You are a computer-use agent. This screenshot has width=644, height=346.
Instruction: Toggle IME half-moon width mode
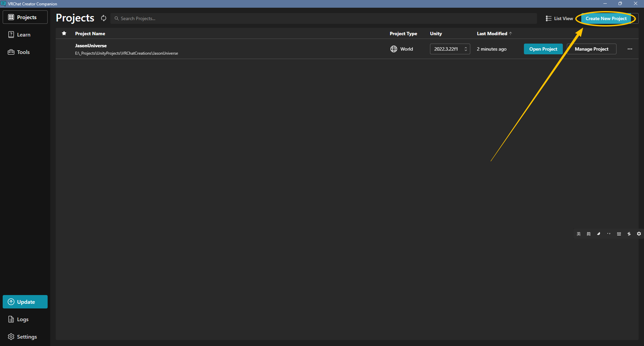pos(599,234)
